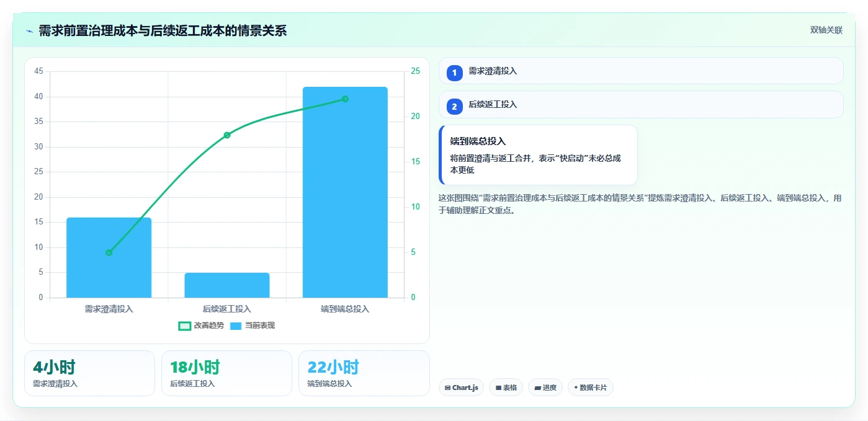The height and width of the screenshot is (421, 868).
Task: Click the chart title heading text
Action: pos(163,31)
